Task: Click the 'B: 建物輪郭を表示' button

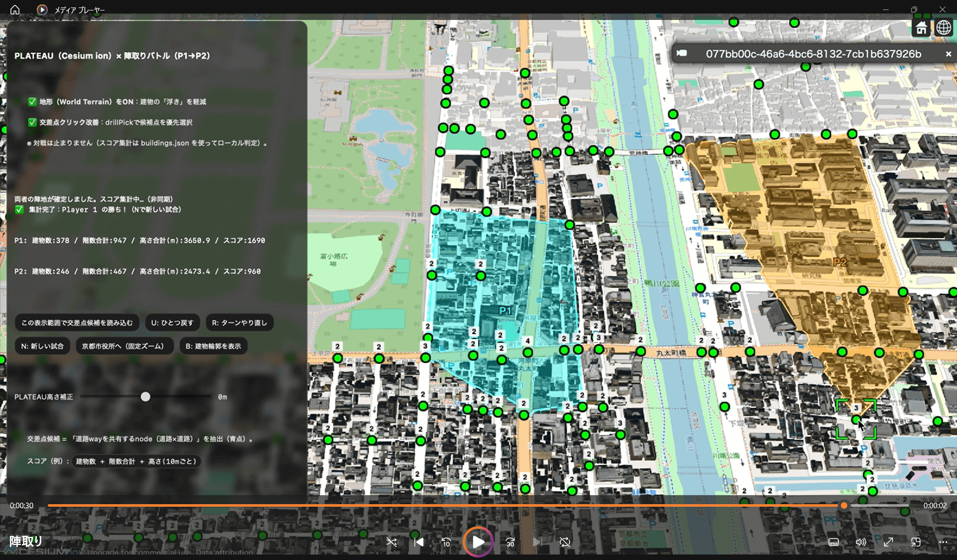Action: (x=213, y=346)
